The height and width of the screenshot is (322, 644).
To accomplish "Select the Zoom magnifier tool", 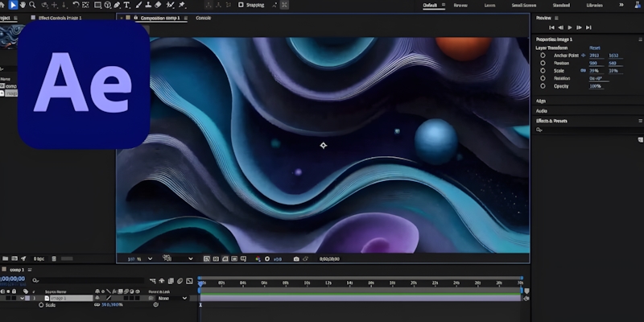I will click(32, 5).
